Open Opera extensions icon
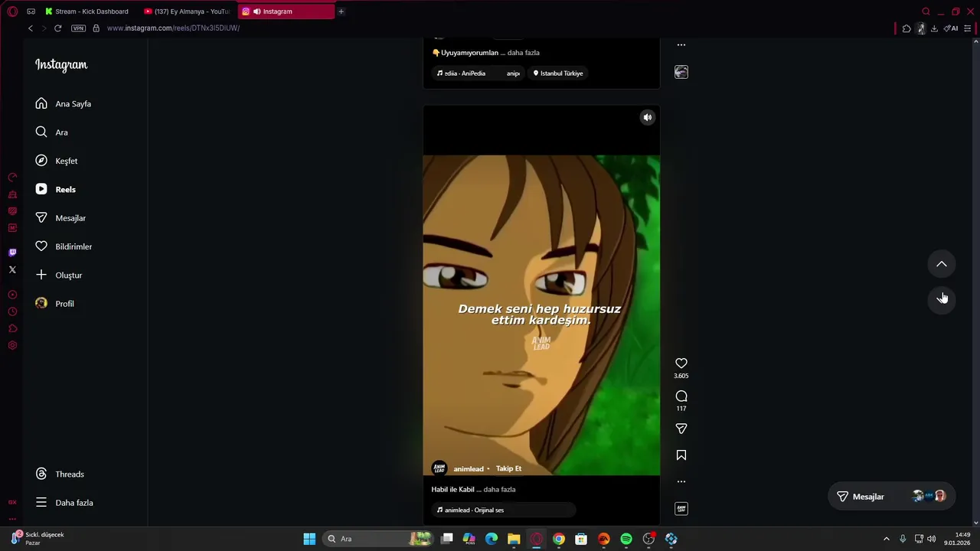Image resolution: width=980 pixels, height=551 pixels. (x=906, y=28)
